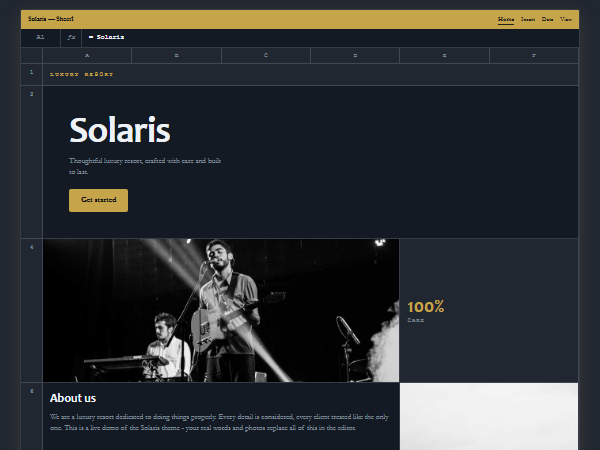
Task: Click the Solaris hero heading
Action: pyautogui.click(x=120, y=130)
